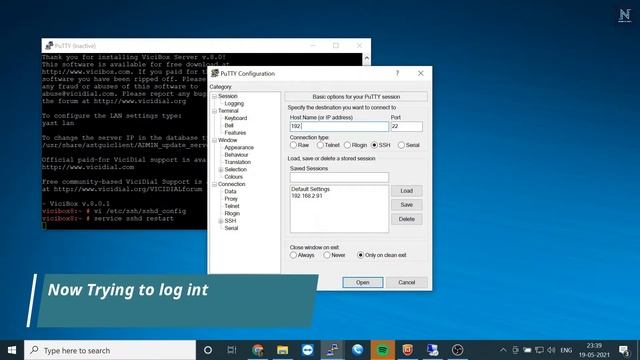Click the help question mark button

click(397, 73)
